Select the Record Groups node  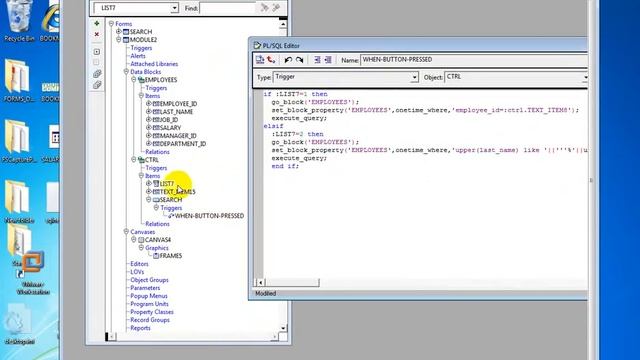150,320
